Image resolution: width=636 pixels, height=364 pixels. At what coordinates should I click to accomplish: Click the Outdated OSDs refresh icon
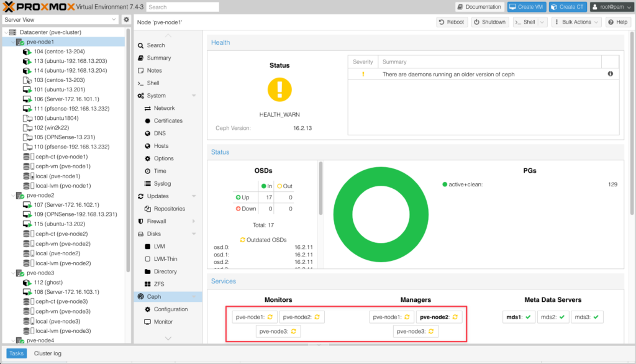243,240
